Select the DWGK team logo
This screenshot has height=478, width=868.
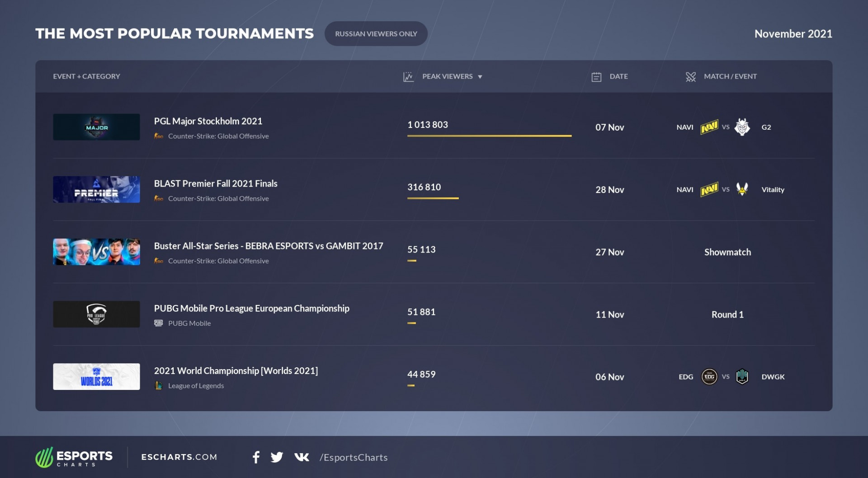coord(743,377)
